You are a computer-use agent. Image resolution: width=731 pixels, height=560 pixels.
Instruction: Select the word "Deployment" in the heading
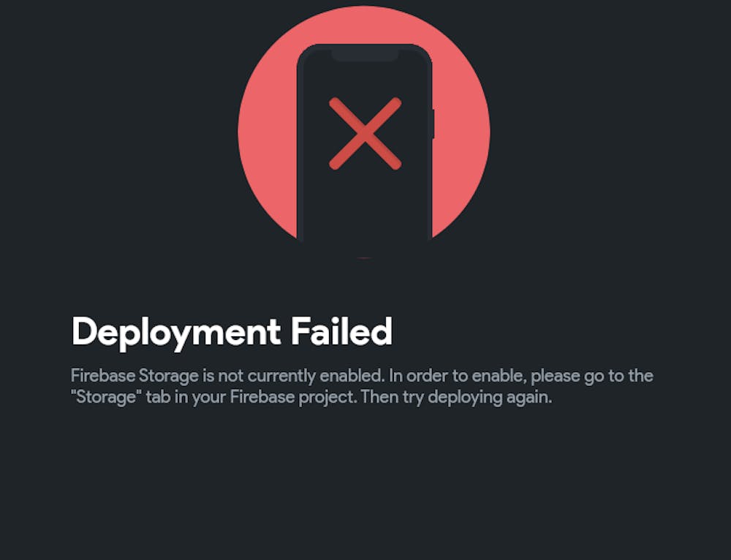pos(176,332)
